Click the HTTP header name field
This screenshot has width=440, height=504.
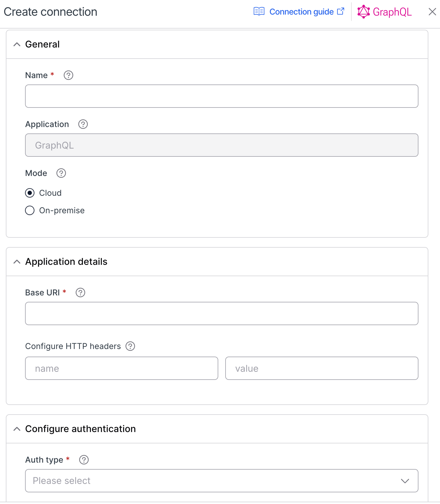click(x=122, y=368)
